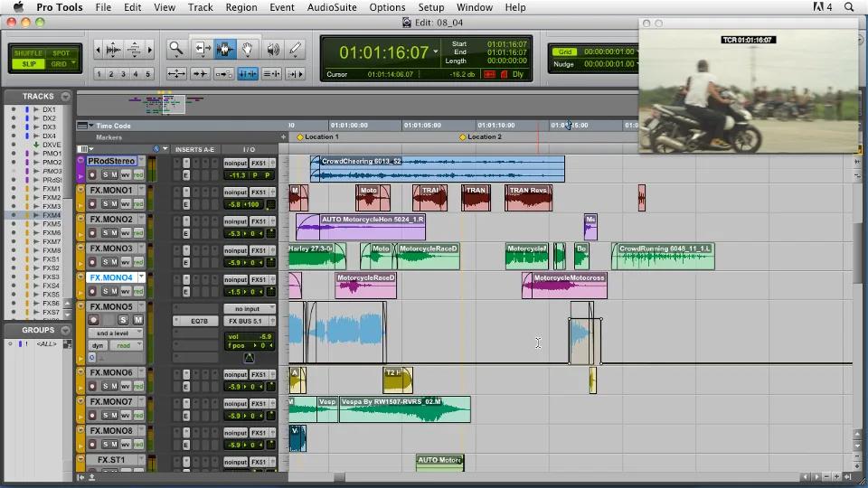Click the right zoom-in arrow icon
The width and height of the screenshot is (868, 488).
point(149,50)
